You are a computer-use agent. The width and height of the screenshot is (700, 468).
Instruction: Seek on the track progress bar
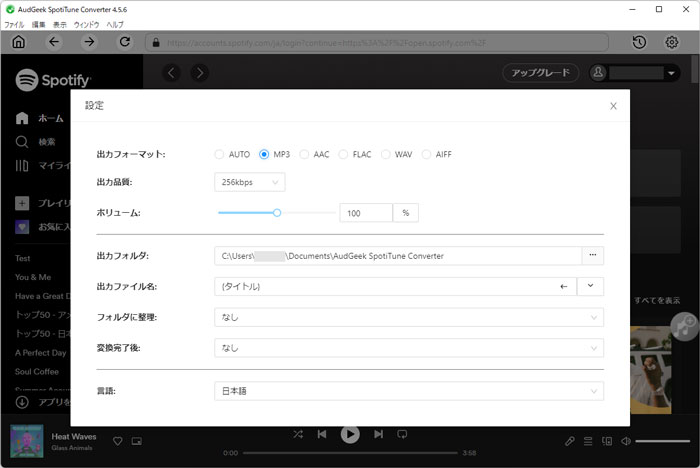pos(350,453)
